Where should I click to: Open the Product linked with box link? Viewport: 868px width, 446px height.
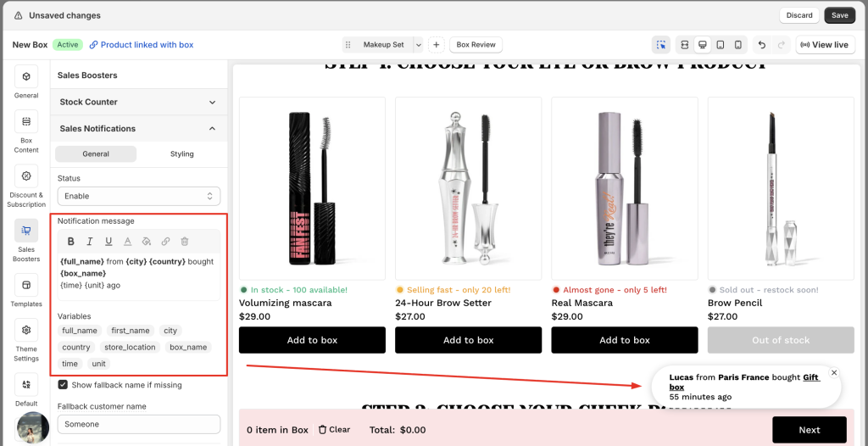142,45
